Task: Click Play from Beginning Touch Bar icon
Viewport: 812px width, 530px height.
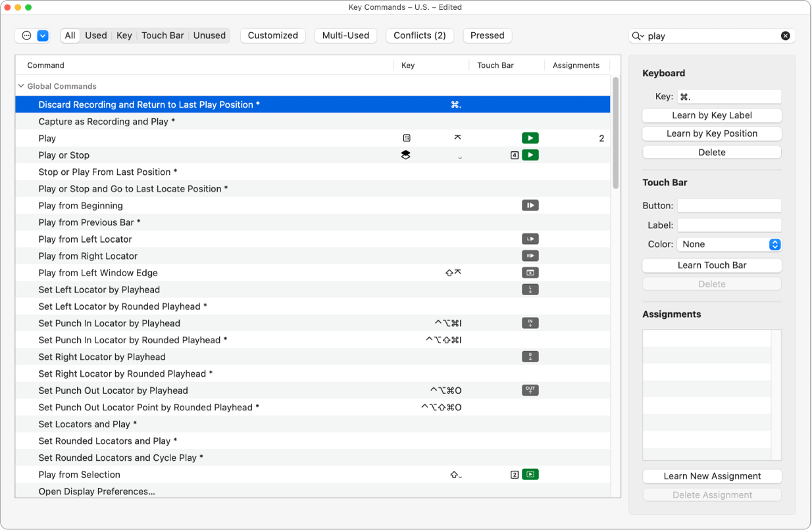Action: pyautogui.click(x=530, y=205)
